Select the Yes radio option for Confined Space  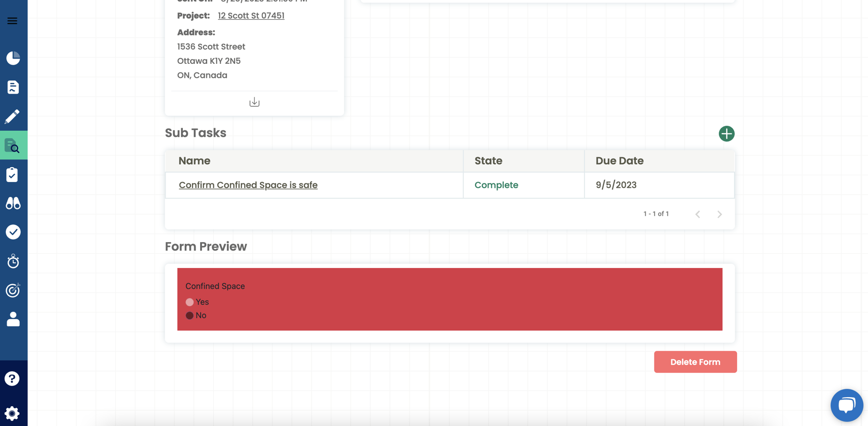tap(190, 302)
